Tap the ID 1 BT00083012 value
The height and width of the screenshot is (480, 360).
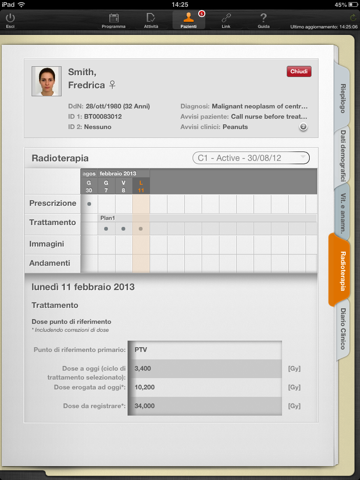pyautogui.click(x=103, y=116)
